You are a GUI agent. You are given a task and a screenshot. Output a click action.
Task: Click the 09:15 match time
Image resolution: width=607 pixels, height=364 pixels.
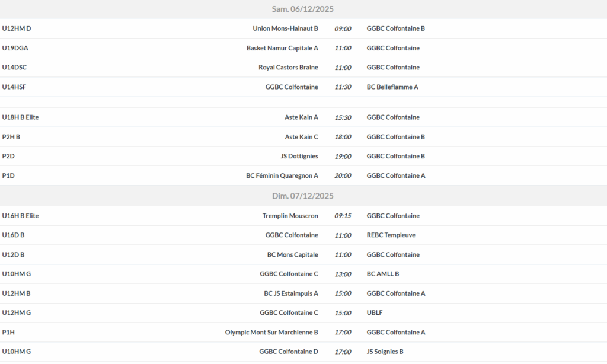point(343,216)
